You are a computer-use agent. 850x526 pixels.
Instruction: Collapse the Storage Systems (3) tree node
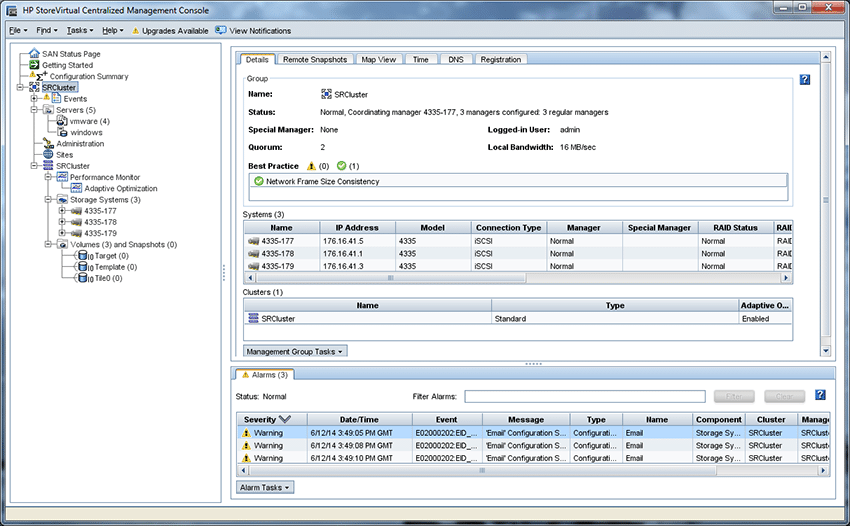(x=48, y=200)
